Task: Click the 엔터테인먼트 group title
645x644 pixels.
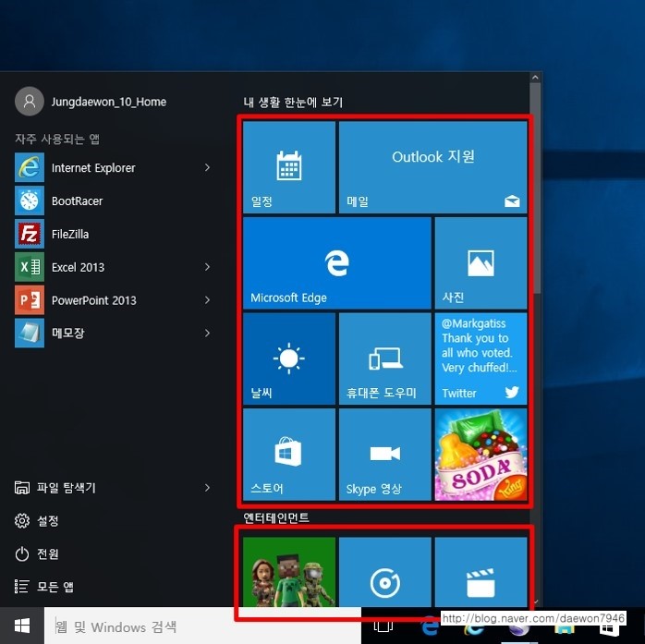Action: [276, 517]
